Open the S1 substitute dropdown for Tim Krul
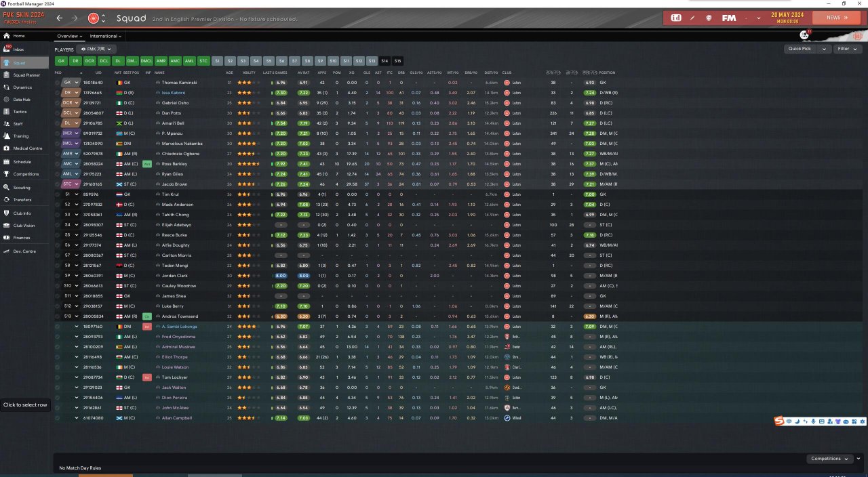Viewport: 868px width, 477px height. click(71, 194)
